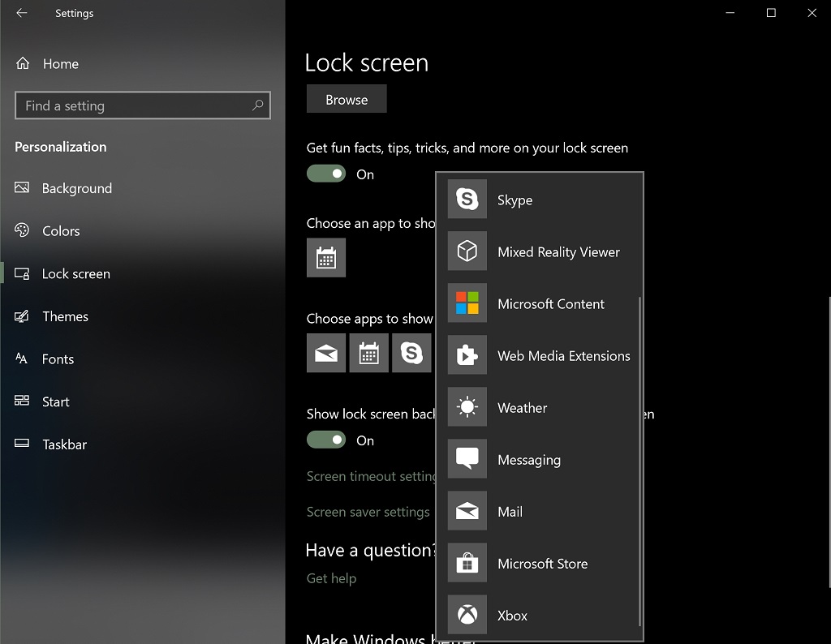Screen dimensions: 831x644
Task: Select Microsoft Store from the app list
Action: click(x=540, y=562)
